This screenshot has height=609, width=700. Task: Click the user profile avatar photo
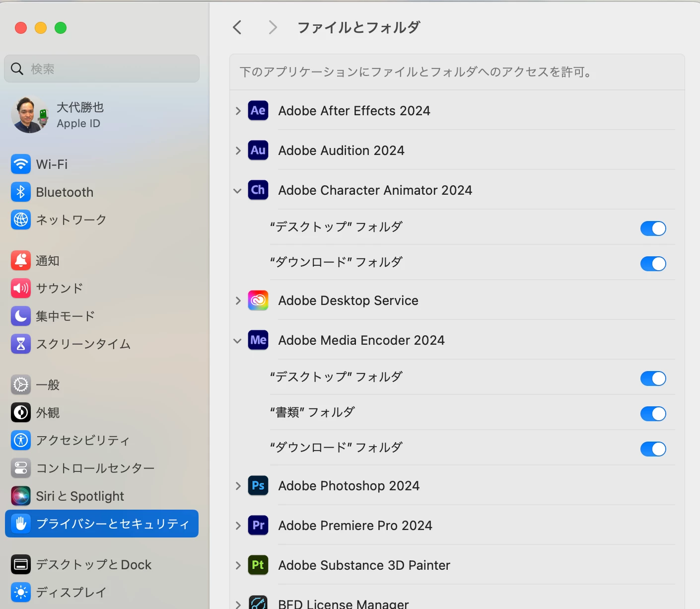pyautogui.click(x=30, y=115)
